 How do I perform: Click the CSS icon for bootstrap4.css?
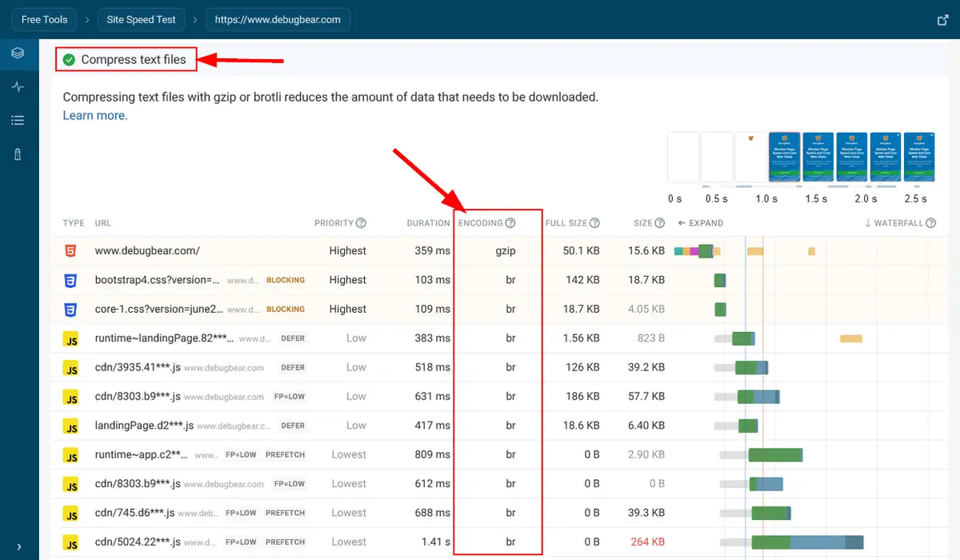coord(71,280)
